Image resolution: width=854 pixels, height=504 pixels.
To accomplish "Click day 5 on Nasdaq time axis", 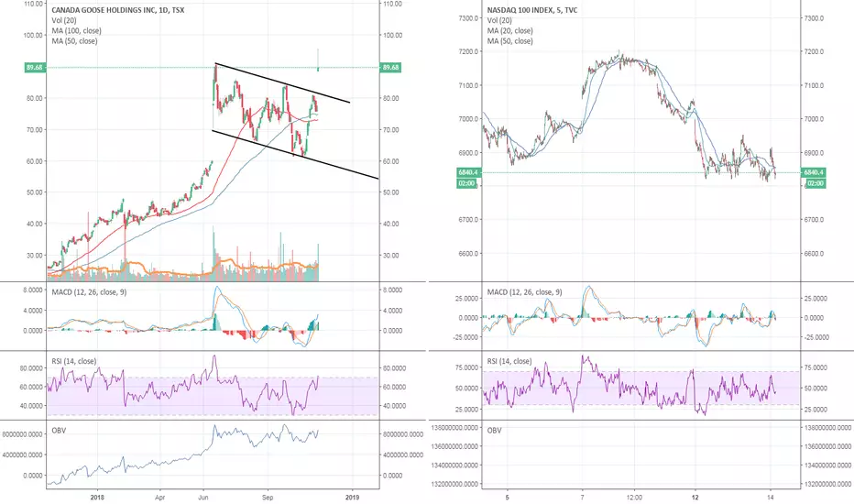I will (507, 497).
